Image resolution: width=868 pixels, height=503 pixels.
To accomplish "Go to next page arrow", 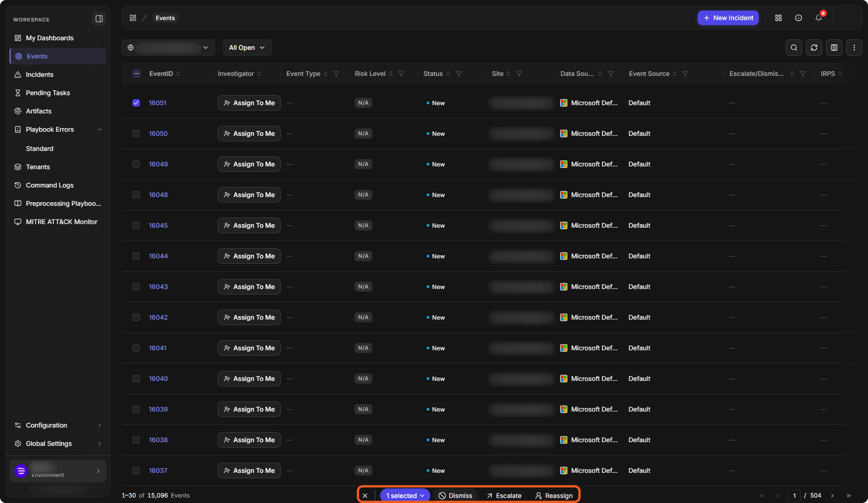I will [x=832, y=496].
